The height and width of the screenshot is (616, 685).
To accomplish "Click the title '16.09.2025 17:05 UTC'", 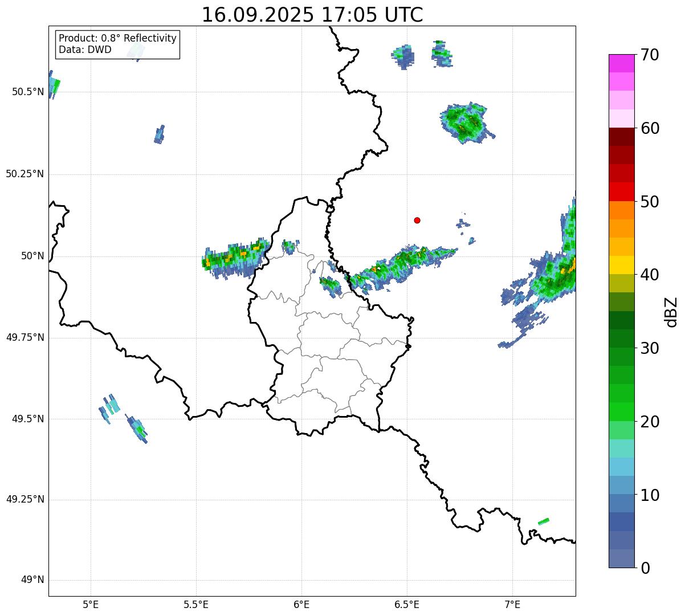I will tap(312, 15).
